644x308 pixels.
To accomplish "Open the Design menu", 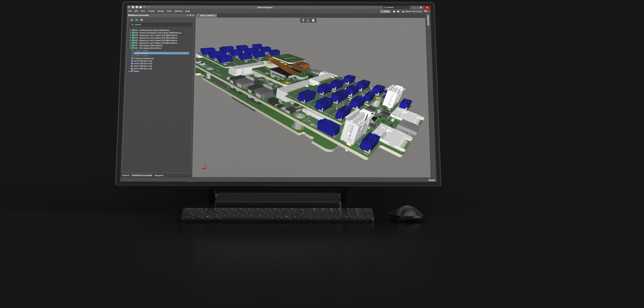I will coord(161,11).
